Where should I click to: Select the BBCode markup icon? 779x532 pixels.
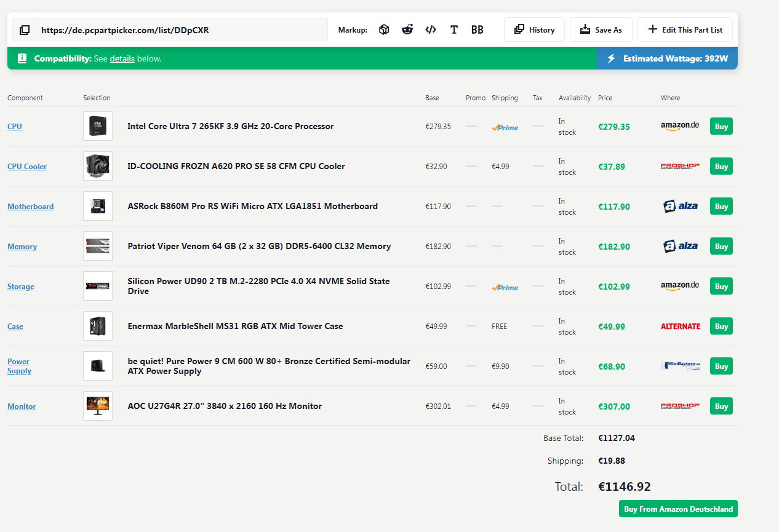tap(477, 30)
